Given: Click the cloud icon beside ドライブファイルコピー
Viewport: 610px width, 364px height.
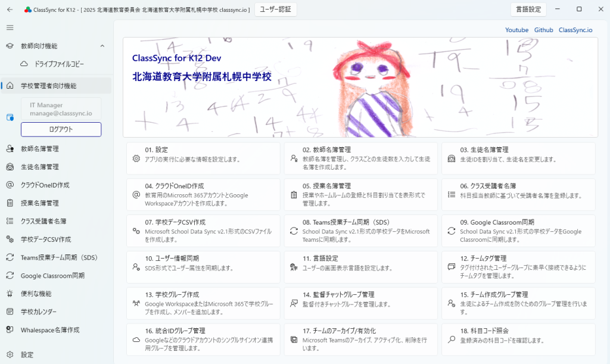Looking at the screenshot, I should coord(24,64).
